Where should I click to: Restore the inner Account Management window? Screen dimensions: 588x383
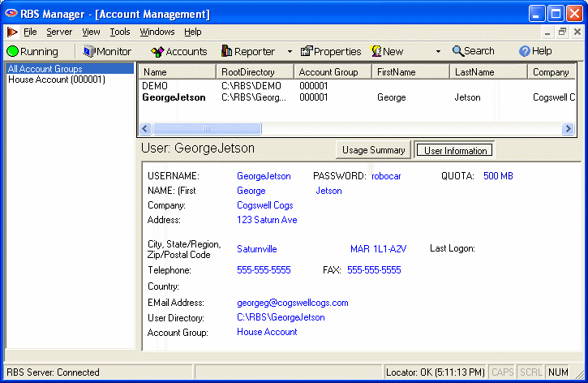[x=562, y=32]
